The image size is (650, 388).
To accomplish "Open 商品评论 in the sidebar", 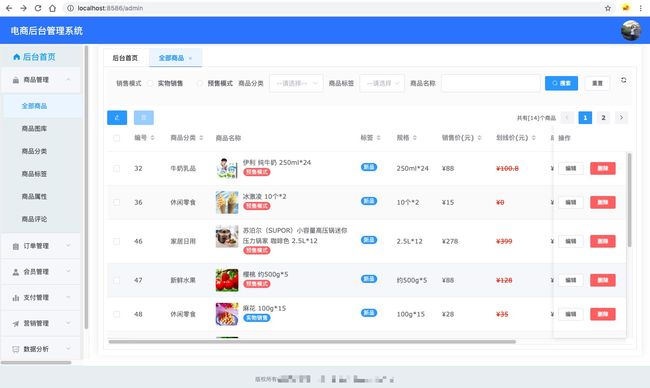I will point(34,219).
